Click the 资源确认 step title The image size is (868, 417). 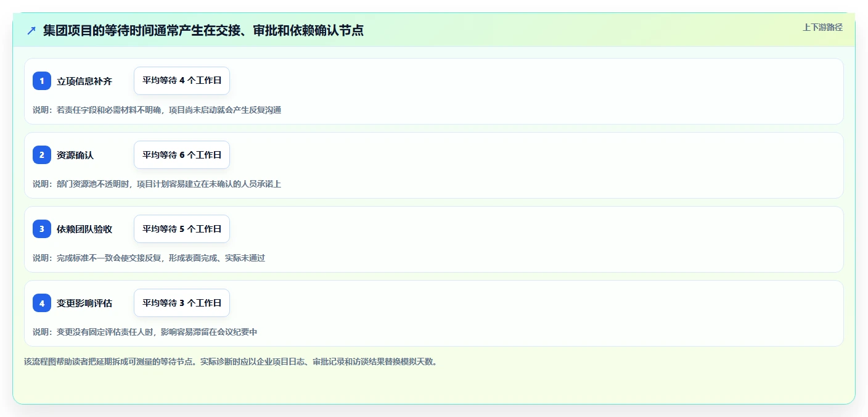tap(75, 155)
